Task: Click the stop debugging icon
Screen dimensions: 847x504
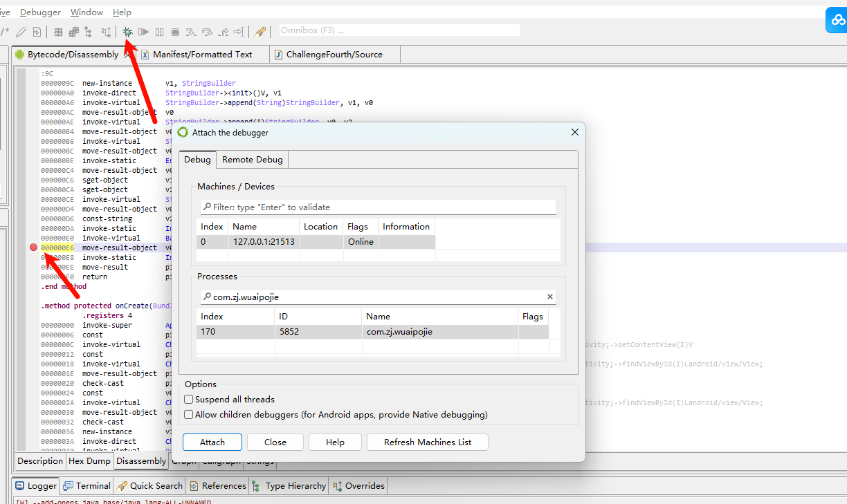Action: tap(175, 31)
